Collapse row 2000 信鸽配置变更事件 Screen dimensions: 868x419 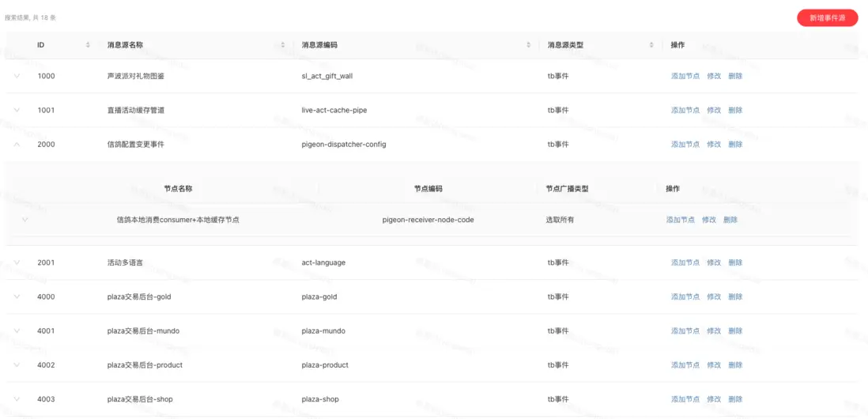(17, 144)
